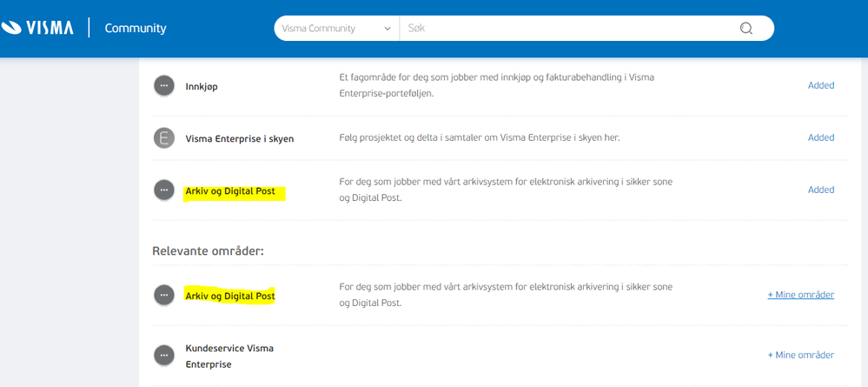Viewport: 868px width, 387px height.
Task: Open Visma Enterprise i skyen area
Action: pyautogui.click(x=240, y=138)
